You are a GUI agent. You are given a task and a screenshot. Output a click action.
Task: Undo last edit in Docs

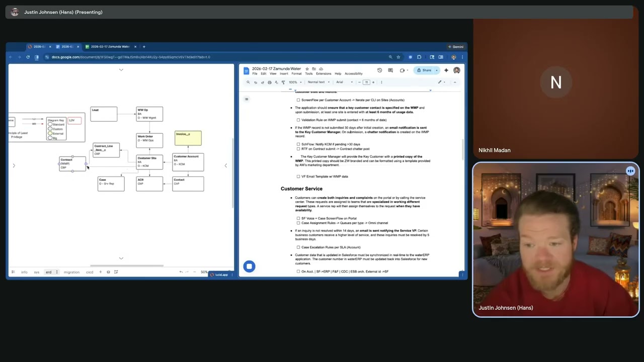tap(255, 82)
